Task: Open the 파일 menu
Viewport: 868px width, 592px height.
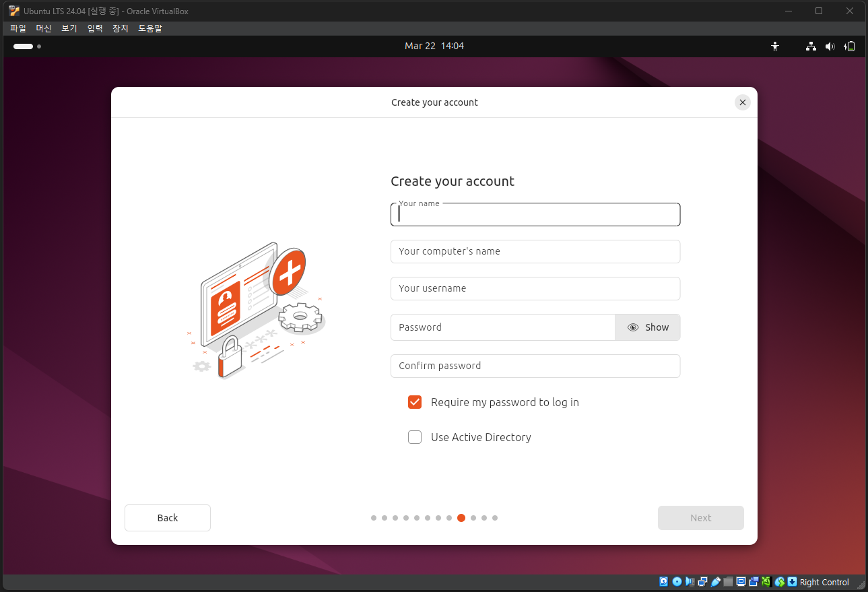Action: (18, 28)
